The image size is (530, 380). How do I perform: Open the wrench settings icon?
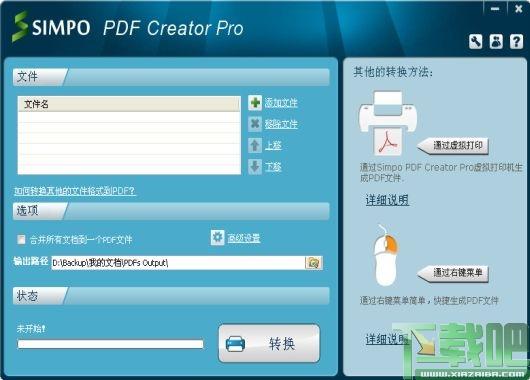point(476,42)
